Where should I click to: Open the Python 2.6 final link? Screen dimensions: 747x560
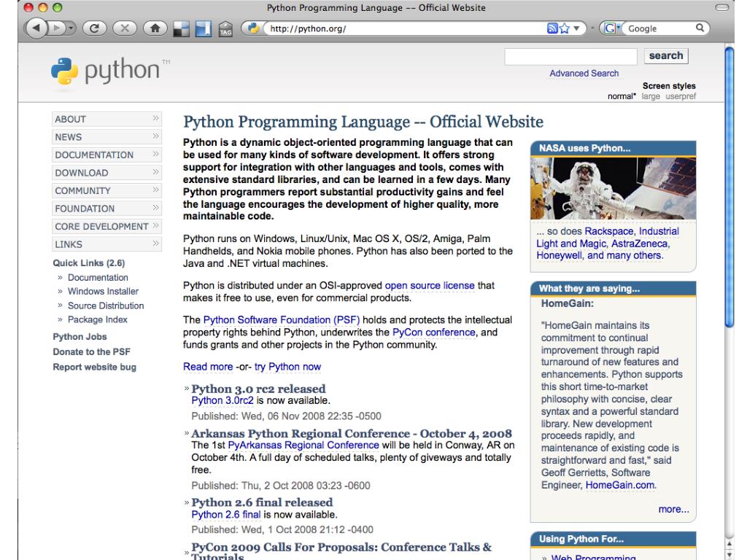[x=226, y=515]
